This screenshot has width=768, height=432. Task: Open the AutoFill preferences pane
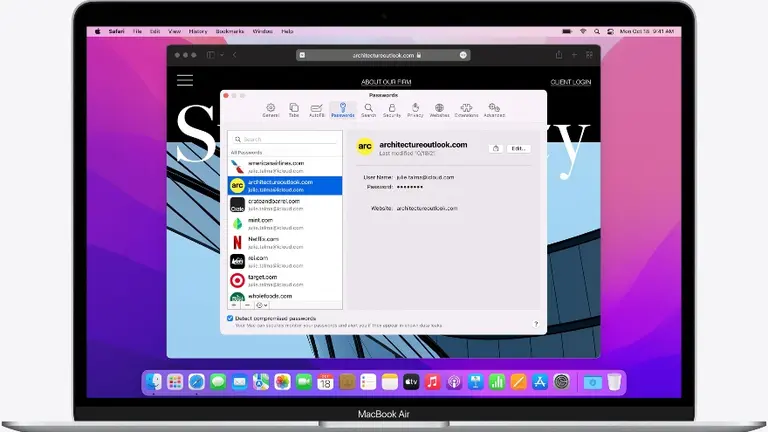[x=317, y=110]
